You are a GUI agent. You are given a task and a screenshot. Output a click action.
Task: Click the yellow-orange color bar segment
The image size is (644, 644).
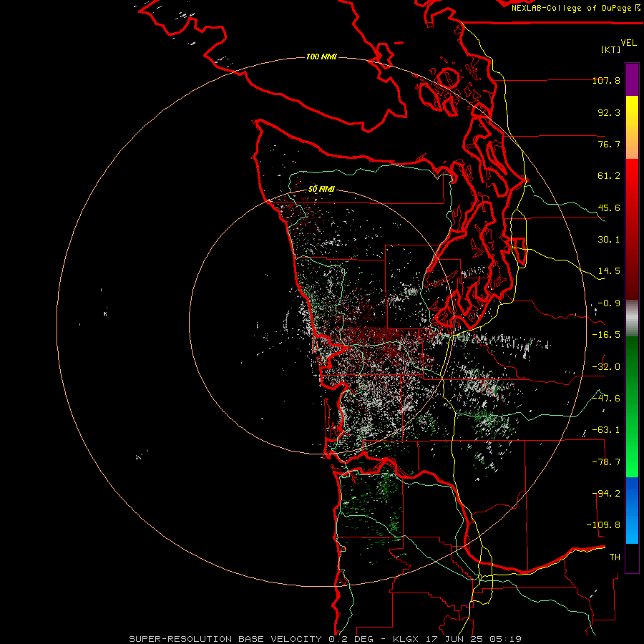click(x=632, y=127)
